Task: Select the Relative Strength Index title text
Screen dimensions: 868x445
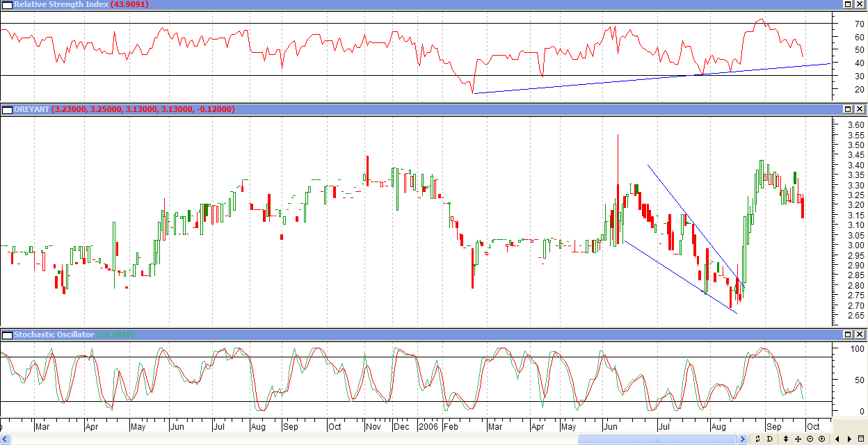Action: [x=61, y=4]
